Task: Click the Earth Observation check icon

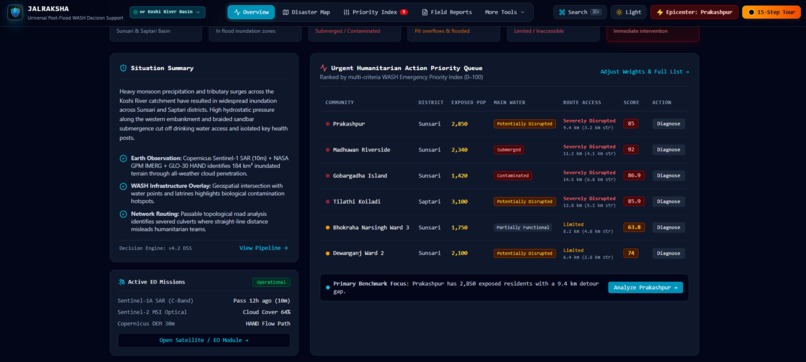Action: (x=123, y=158)
